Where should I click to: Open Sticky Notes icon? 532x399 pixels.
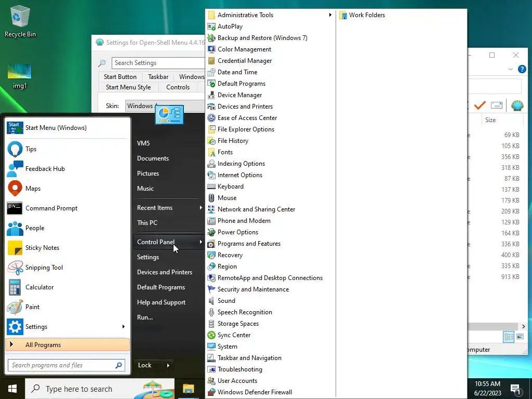[x=15, y=248]
